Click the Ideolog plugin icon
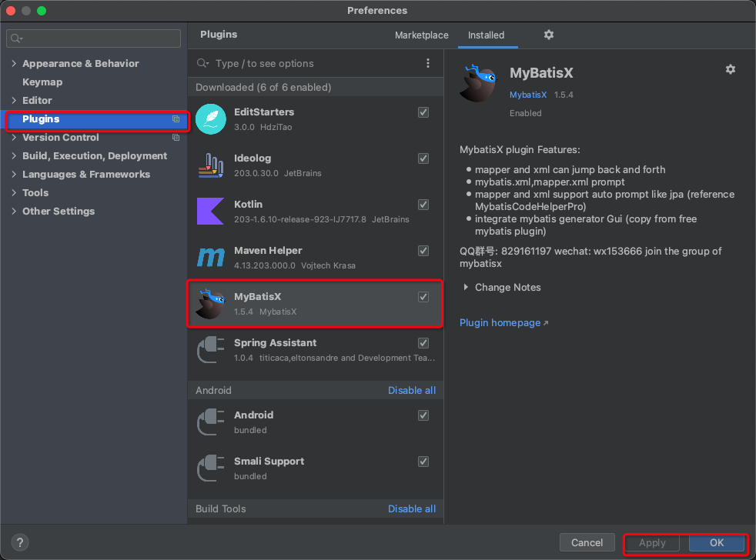Screen dimensions: 756x560 point(211,165)
